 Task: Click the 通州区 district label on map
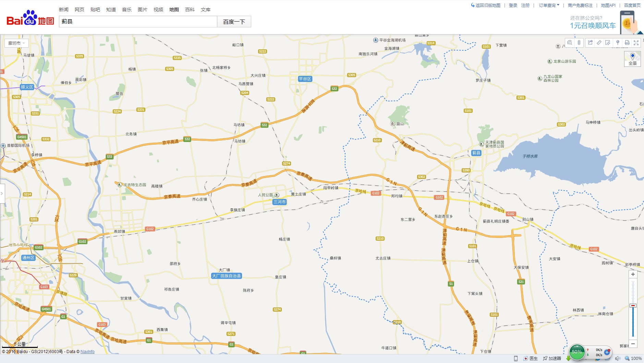pos(28,258)
